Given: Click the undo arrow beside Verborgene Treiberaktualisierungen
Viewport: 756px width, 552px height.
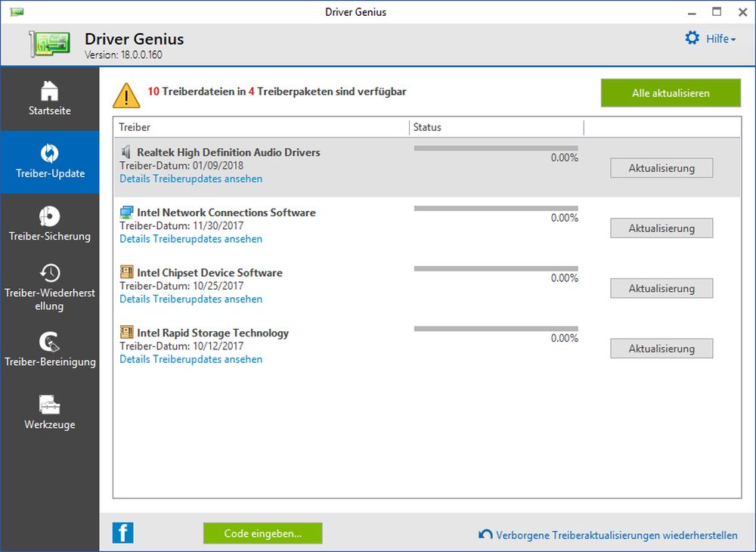Looking at the screenshot, I should tap(485, 534).
